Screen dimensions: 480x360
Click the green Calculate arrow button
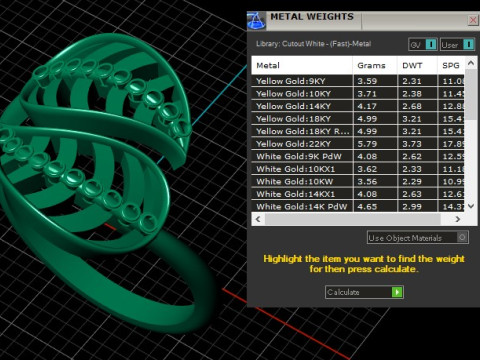coord(397,292)
